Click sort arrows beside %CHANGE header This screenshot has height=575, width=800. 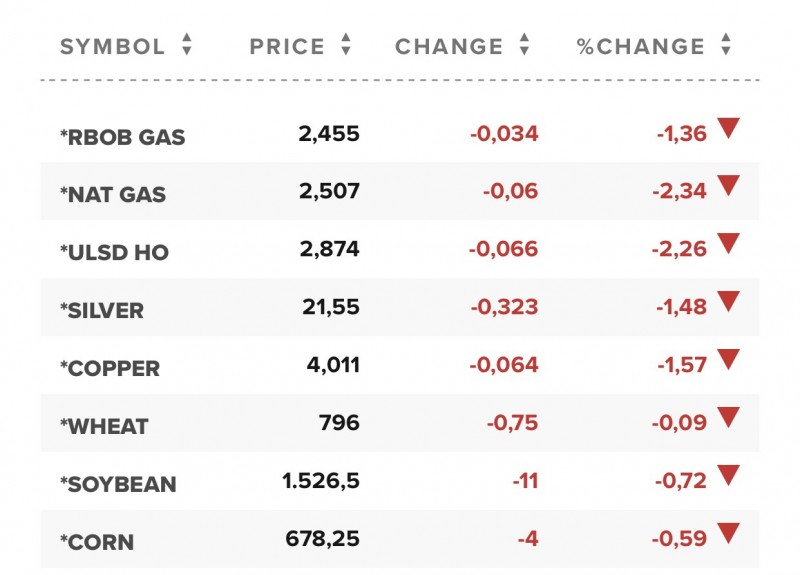[726, 45]
